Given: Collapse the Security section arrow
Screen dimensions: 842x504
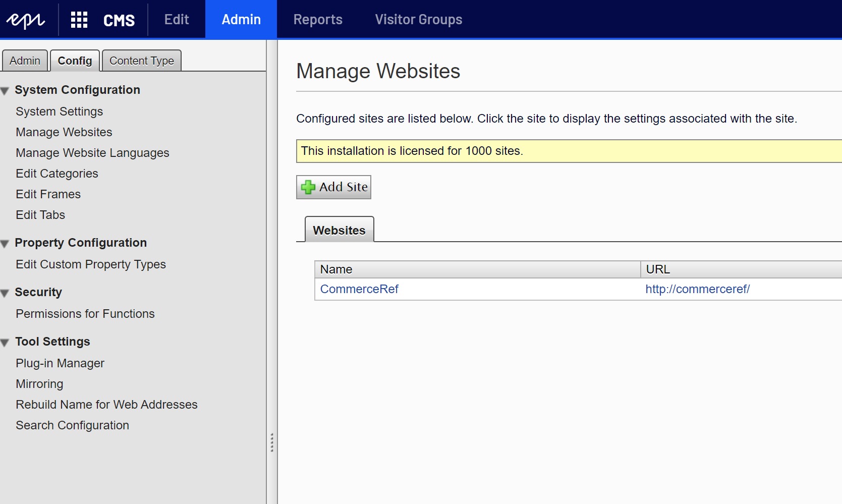Looking at the screenshot, I should click(x=5, y=293).
